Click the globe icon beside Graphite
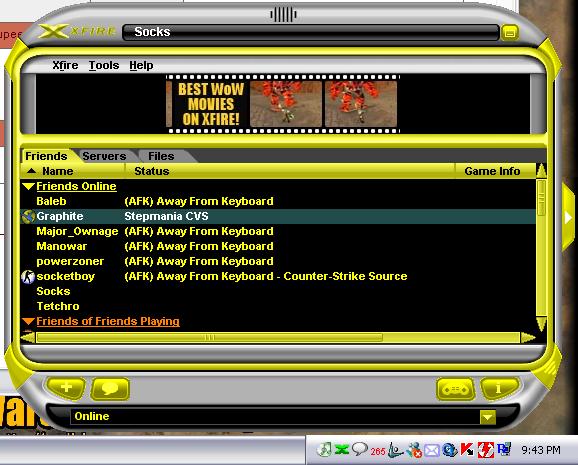This screenshot has height=465, width=578. [28, 216]
